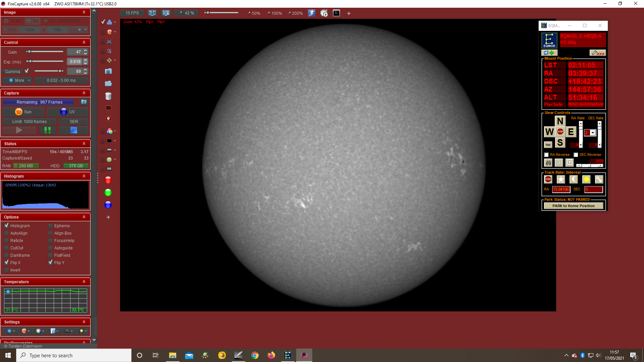Screen dimensions: 644x362
Task: Click the film-strip capture folder icon
Action: point(108,71)
